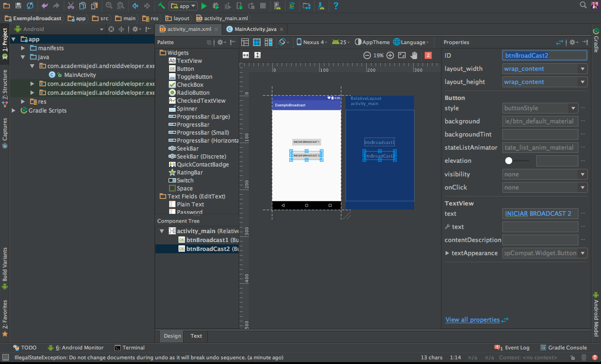Toggle layout width horizontal arrows button
This screenshot has width=601, height=364.
click(246, 55)
